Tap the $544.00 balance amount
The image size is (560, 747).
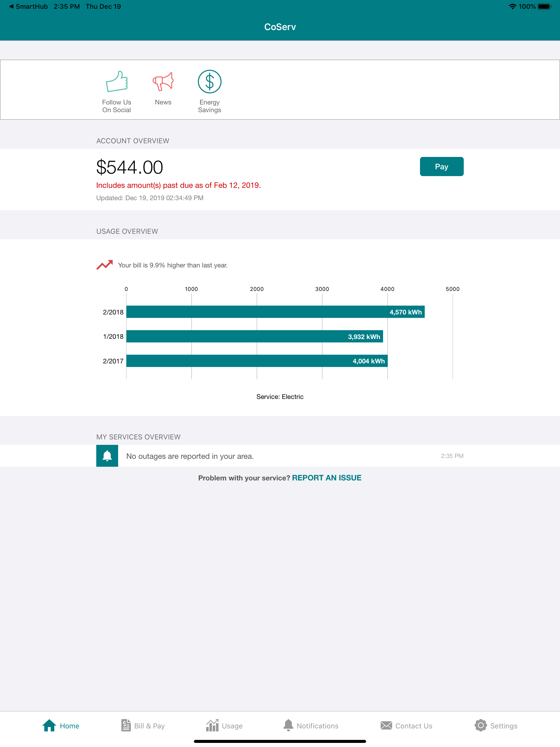tap(130, 168)
